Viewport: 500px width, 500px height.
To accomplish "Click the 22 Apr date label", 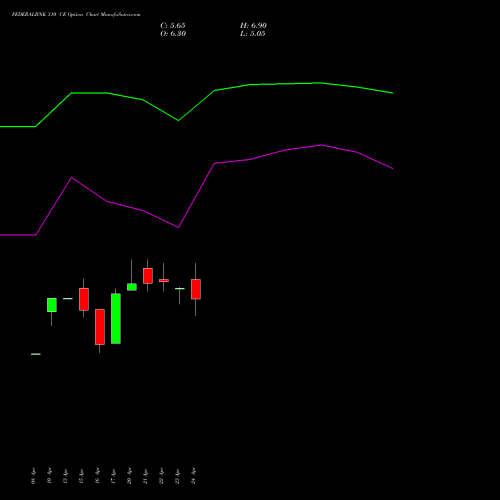I will coord(161,476).
